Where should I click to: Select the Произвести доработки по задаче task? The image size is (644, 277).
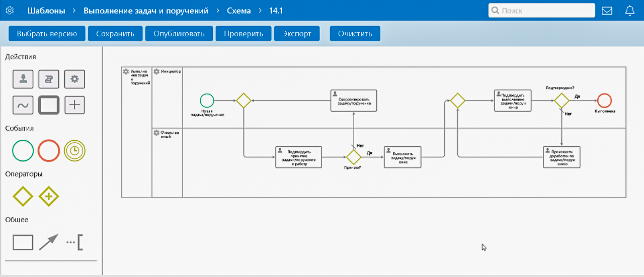tap(561, 156)
